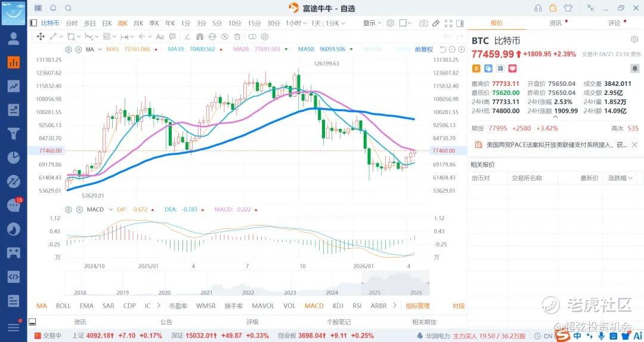Expand the 显示 display dropdown
The image size is (644, 342).
(372, 23)
